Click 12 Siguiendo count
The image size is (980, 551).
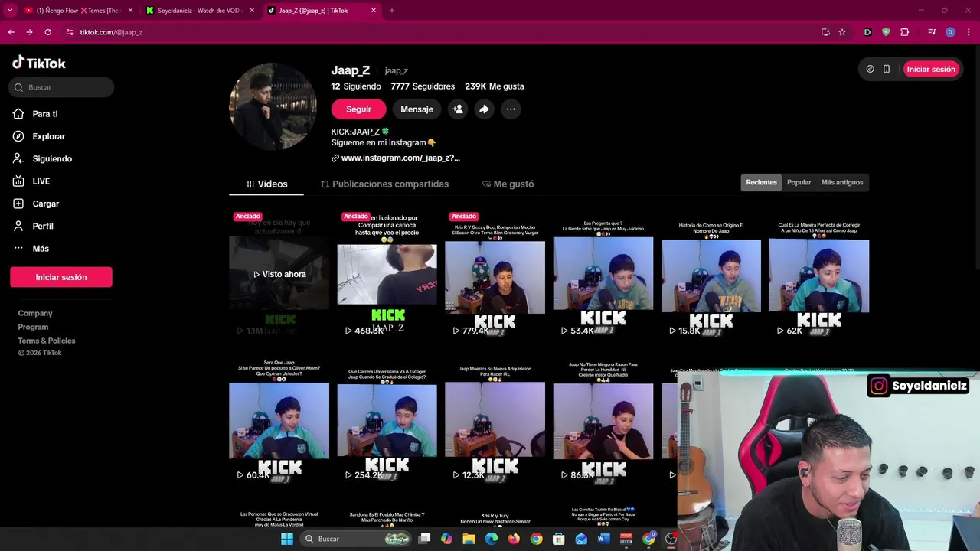pos(356,86)
